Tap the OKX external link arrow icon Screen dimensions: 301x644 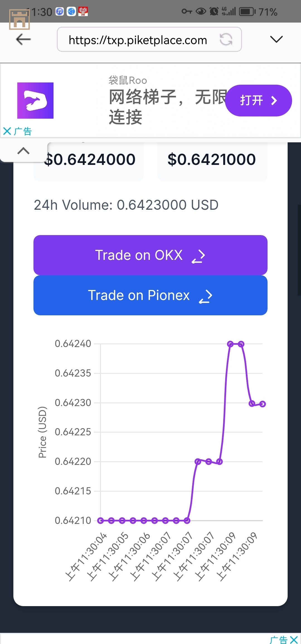pyautogui.click(x=198, y=256)
